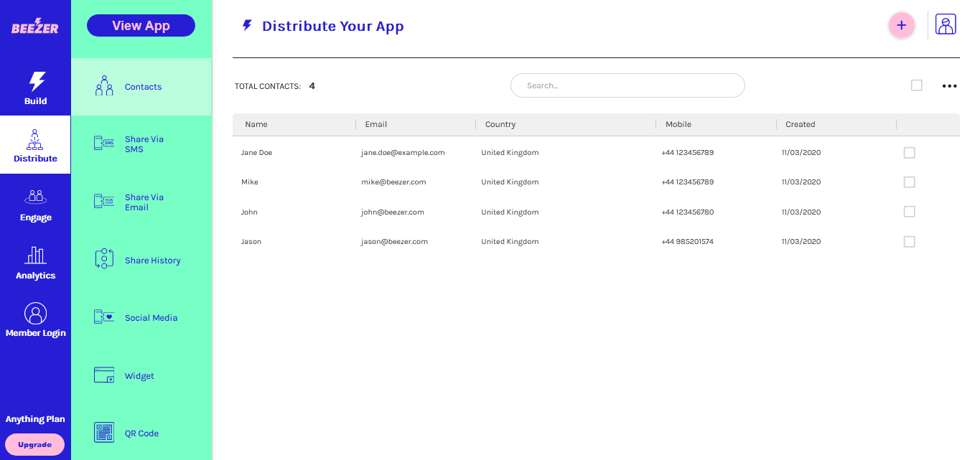Click the pink add contact plus button
The height and width of the screenshot is (460, 980).
click(x=901, y=26)
